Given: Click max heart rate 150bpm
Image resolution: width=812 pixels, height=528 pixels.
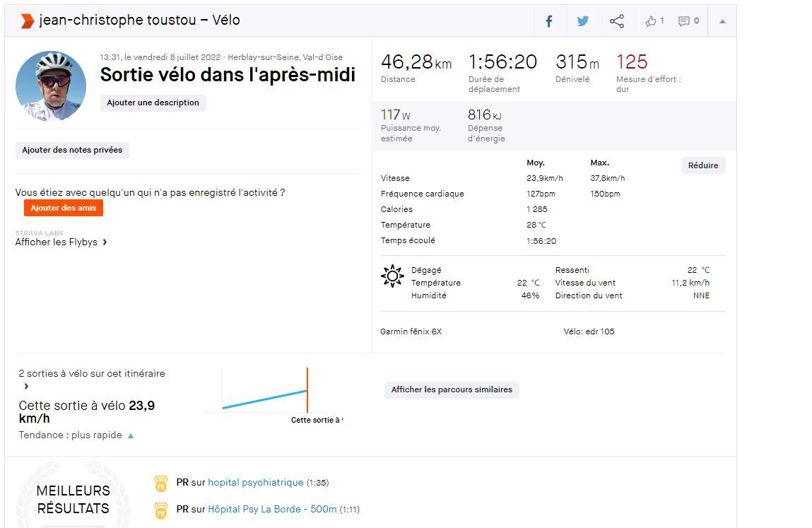Looking at the screenshot, I should tap(605, 194).
